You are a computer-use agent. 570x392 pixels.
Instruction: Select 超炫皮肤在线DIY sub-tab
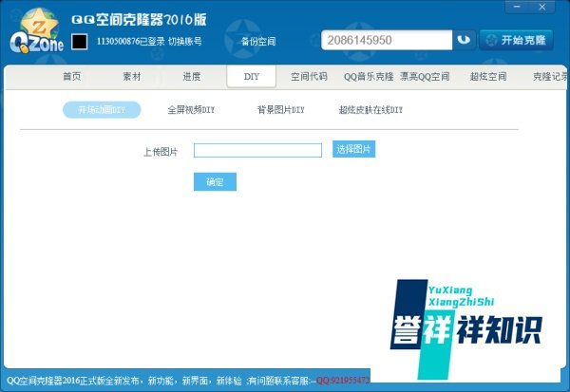[370, 110]
